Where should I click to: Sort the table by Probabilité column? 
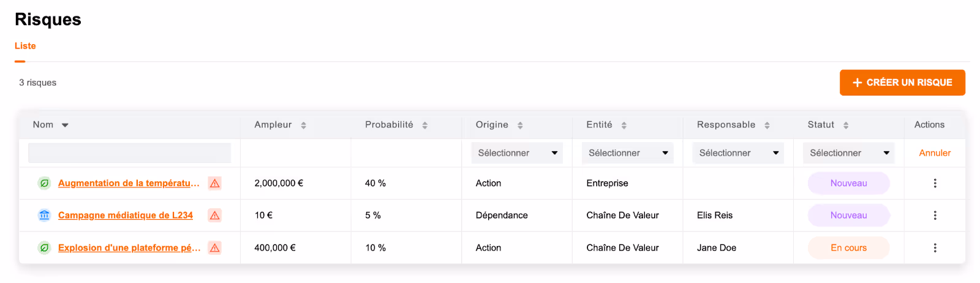[x=424, y=125]
